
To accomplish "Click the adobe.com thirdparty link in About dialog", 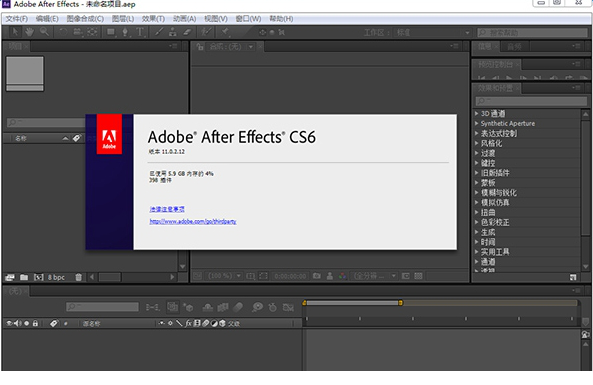I will coord(193,221).
